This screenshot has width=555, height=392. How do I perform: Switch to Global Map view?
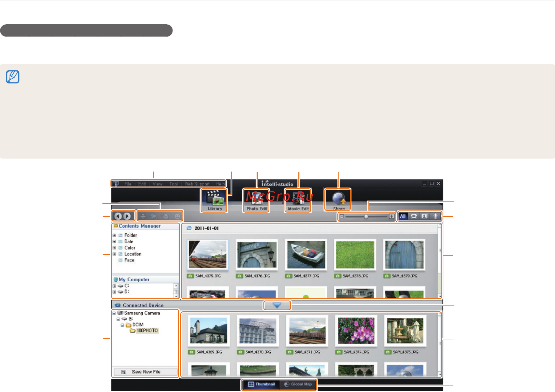coord(298,384)
